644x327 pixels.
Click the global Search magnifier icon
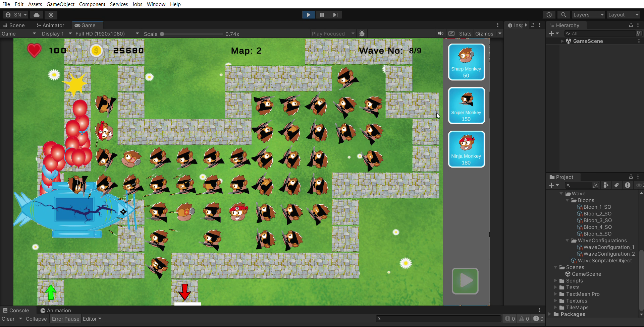(x=563, y=15)
